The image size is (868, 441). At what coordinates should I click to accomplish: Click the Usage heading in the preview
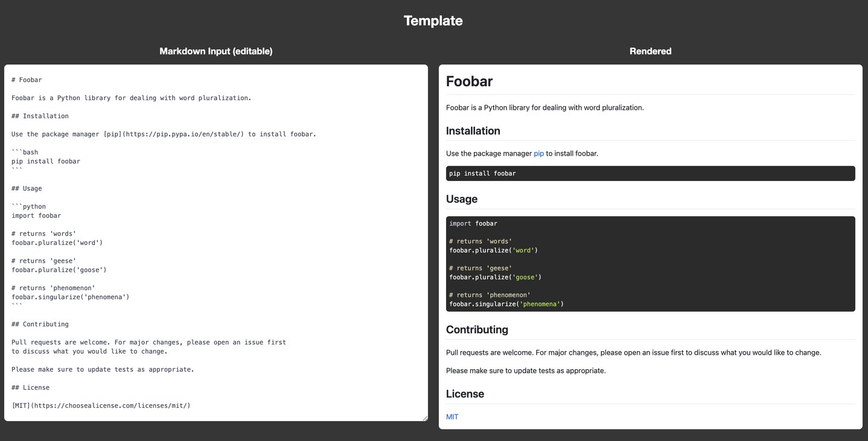(x=462, y=198)
